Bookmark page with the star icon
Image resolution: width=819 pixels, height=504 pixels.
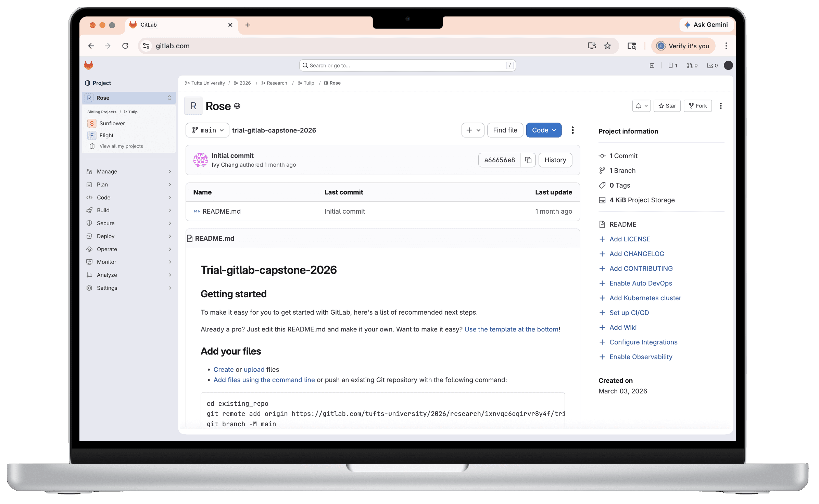pyautogui.click(x=607, y=46)
